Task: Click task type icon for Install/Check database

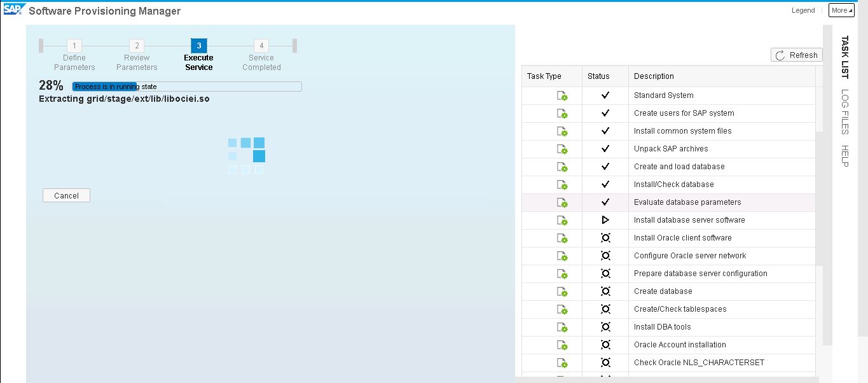Action: tap(562, 185)
